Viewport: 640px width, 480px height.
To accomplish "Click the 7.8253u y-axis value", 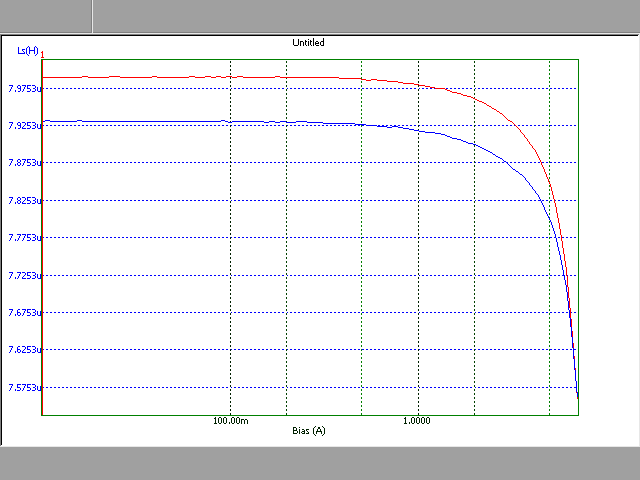I will click(25, 200).
